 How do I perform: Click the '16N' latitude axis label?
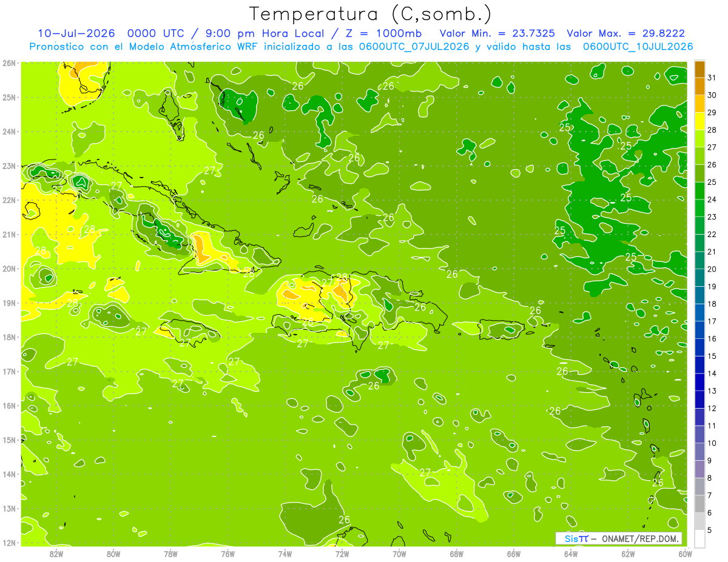point(9,406)
